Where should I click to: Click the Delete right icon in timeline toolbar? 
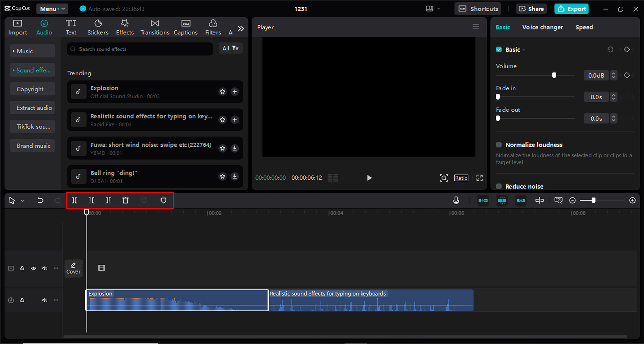pos(108,200)
